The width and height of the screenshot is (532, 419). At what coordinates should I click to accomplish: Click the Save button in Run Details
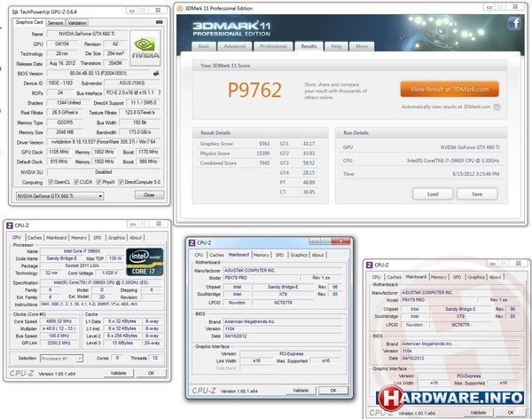(477, 194)
